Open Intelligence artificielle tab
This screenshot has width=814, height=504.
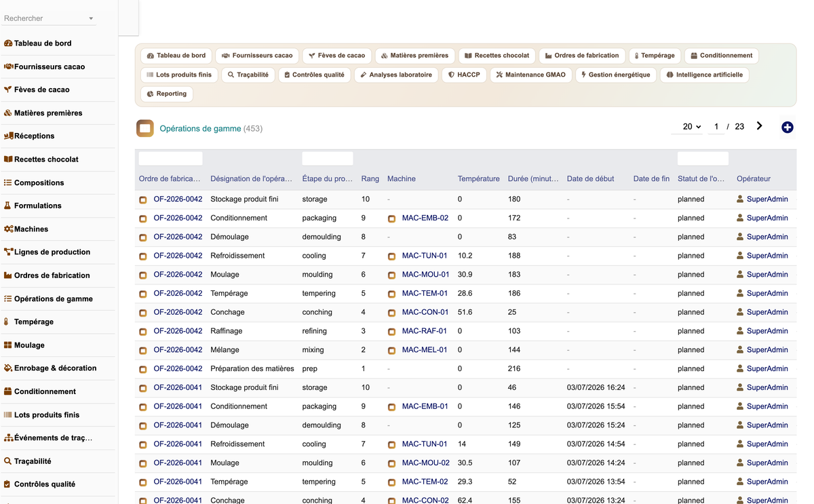[x=704, y=75]
